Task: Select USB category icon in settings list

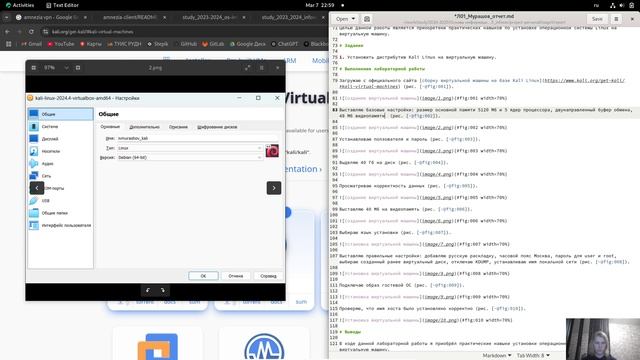Action: pos(33,200)
